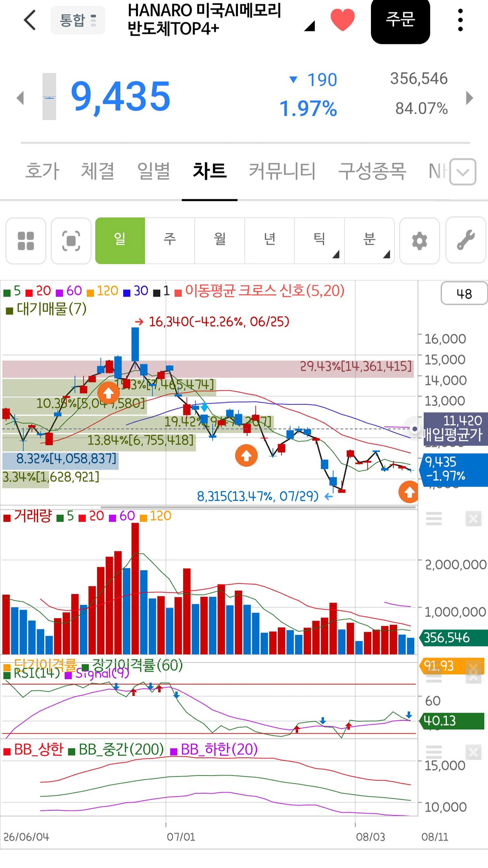Open the three-dot more menu

460,20
